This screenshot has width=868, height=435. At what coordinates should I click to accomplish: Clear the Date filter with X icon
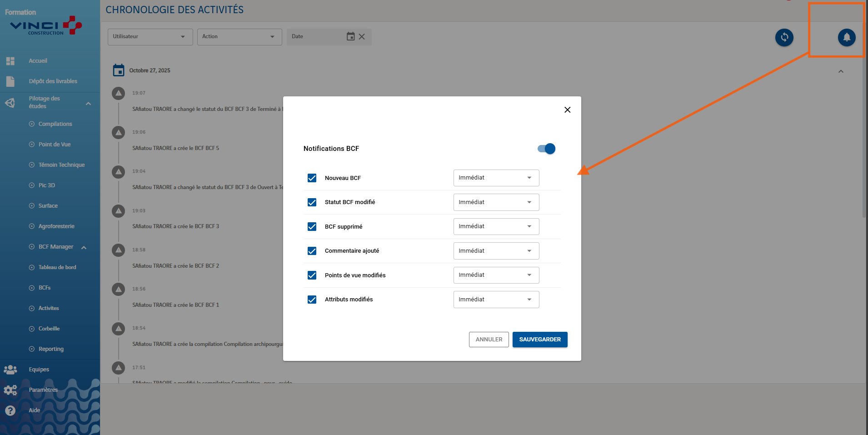[362, 37]
